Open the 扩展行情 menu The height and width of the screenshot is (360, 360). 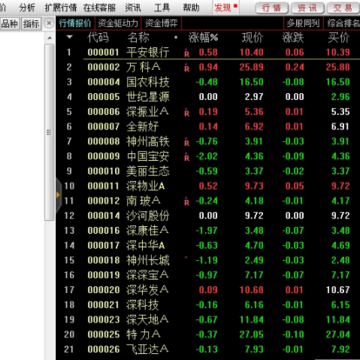tap(61, 7)
